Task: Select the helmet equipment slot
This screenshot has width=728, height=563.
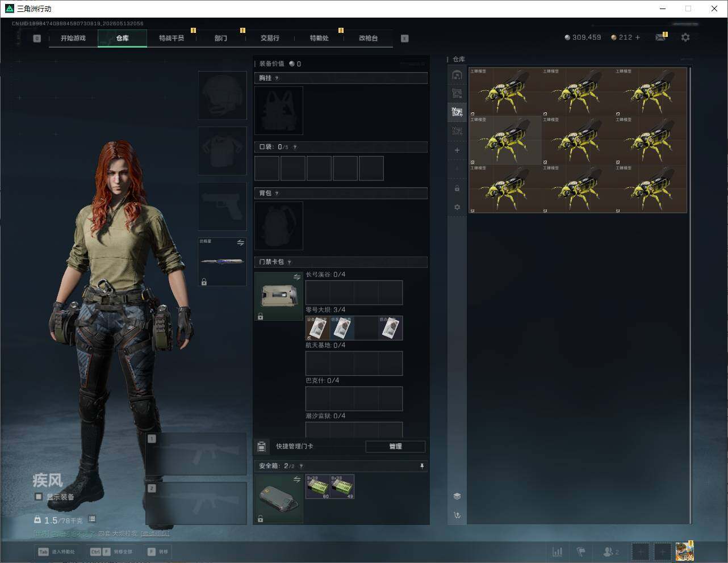Action: tap(222, 95)
